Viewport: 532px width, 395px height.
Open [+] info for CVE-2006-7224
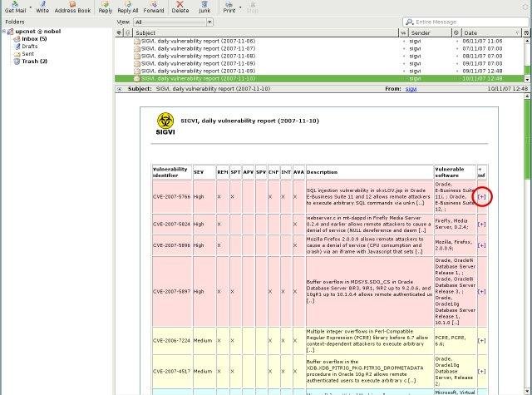click(481, 340)
